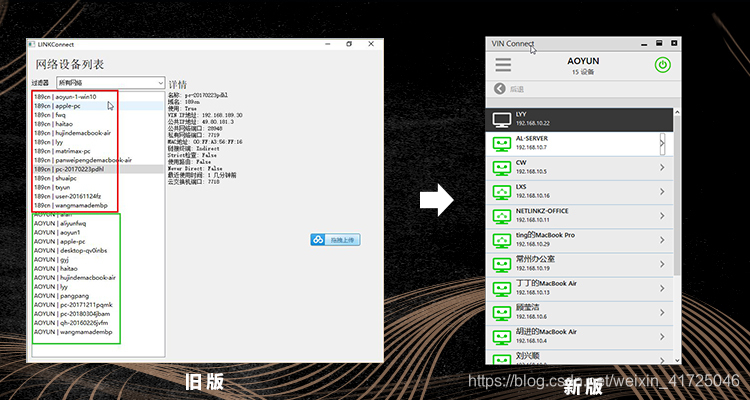Click the AOYUN network title in VIN Connect
The height and width of the screenshot is (400, 750).
click(583, 61)
